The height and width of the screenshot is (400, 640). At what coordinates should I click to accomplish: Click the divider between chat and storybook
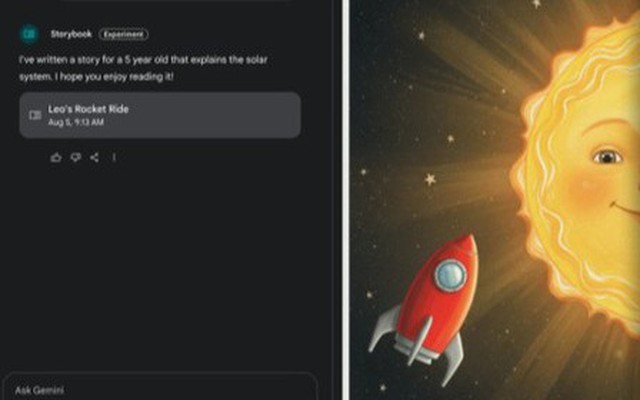345,200
